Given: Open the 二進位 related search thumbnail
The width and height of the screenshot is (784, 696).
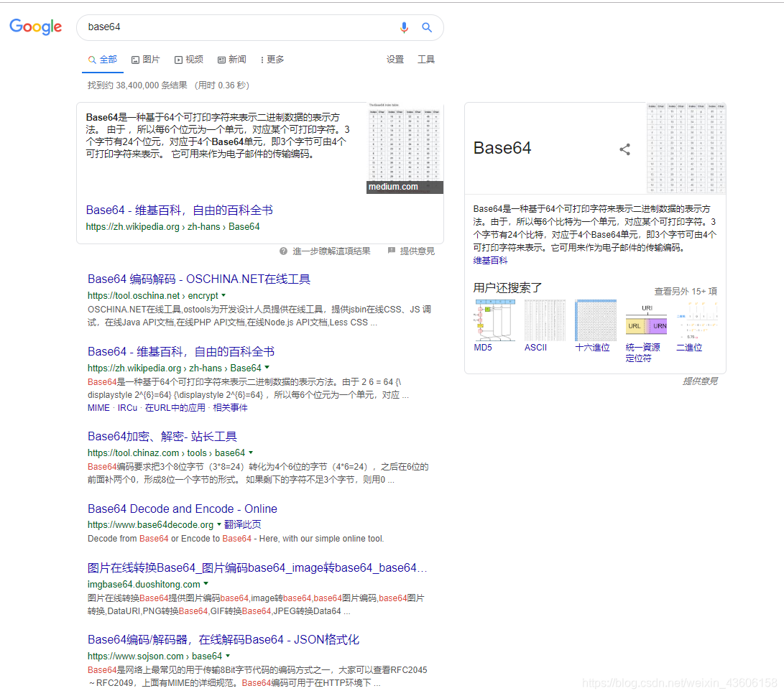Looking at the screenshot, I should click(696, 320).
